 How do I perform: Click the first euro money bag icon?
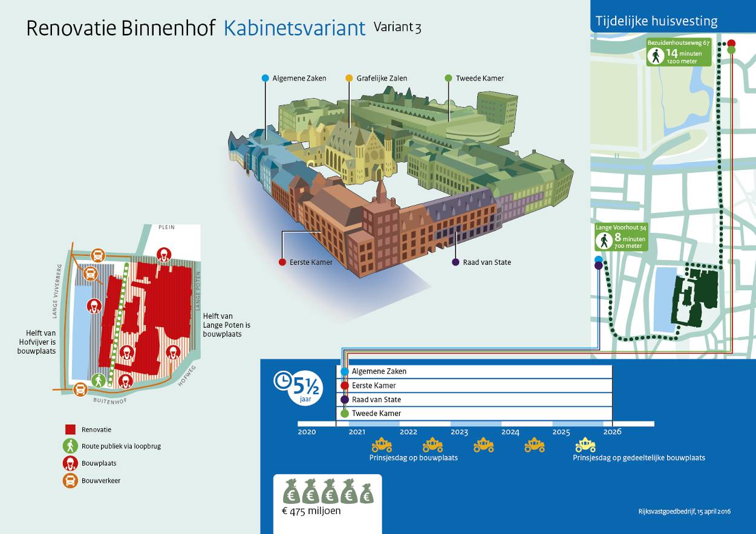click(x=292, y=492)
